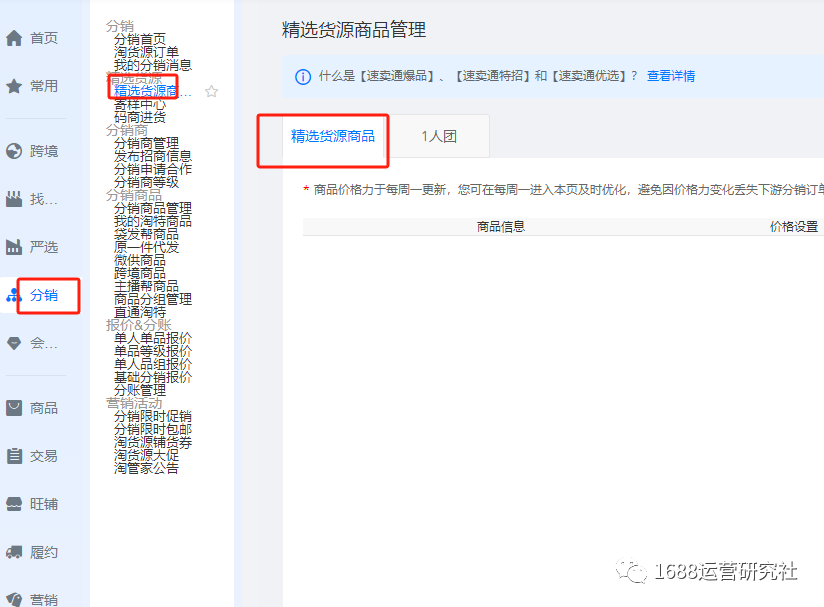Open 跨境商品 submenu item

point(140,273)
